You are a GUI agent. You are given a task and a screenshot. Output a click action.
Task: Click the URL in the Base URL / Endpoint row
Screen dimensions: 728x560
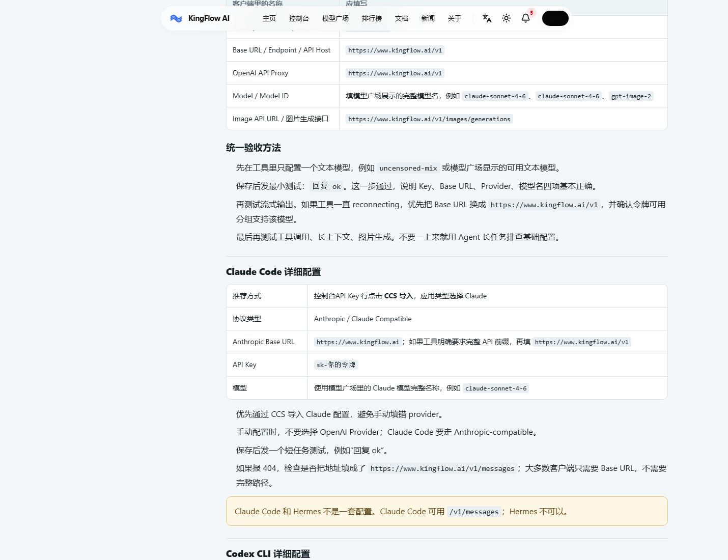pyautogui.click(x=395, y=50)
